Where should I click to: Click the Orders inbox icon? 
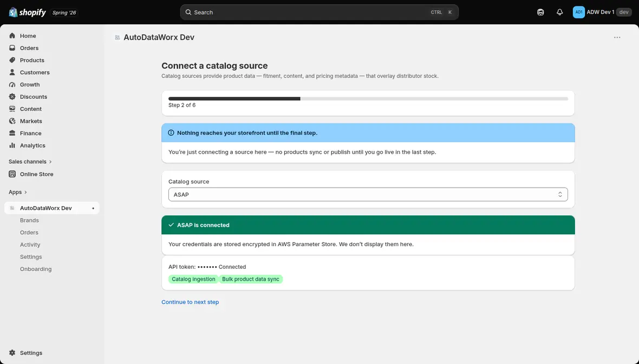click(12, 48)
